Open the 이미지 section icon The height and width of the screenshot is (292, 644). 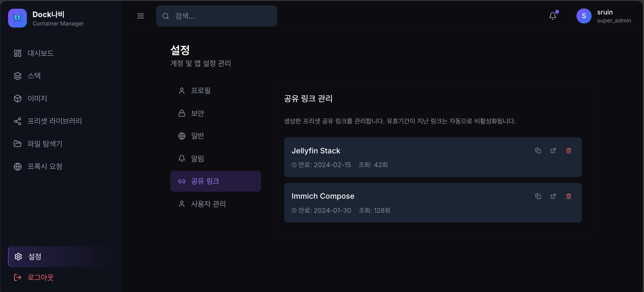coord(17,98)
